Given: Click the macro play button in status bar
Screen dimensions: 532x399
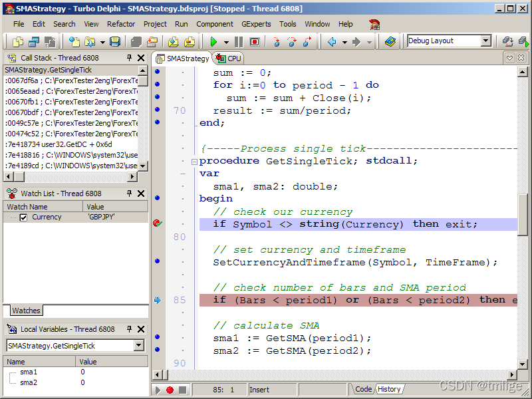Looking at the screenshot, I should click(158, 390).
